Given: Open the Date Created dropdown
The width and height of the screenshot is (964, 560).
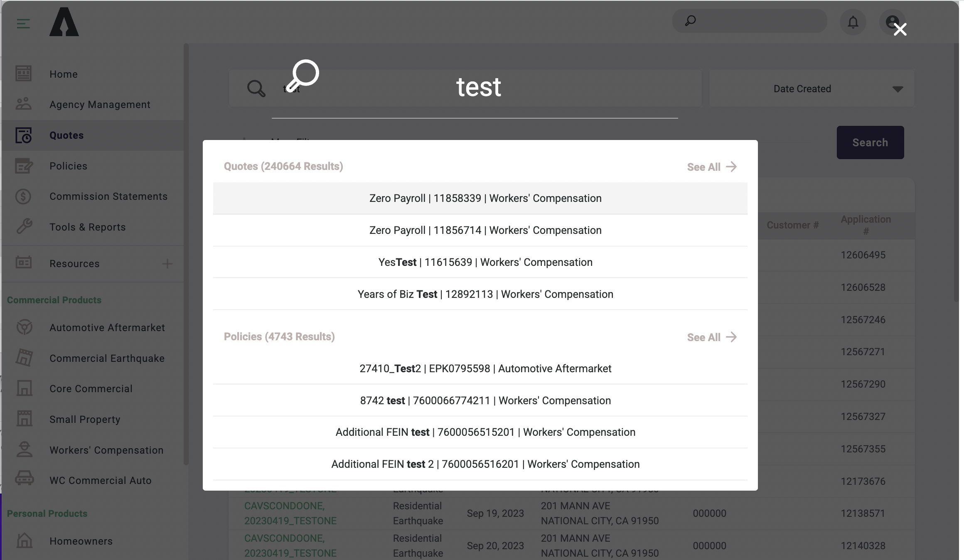Looking at the screenshot, I should tap(810, 88).
